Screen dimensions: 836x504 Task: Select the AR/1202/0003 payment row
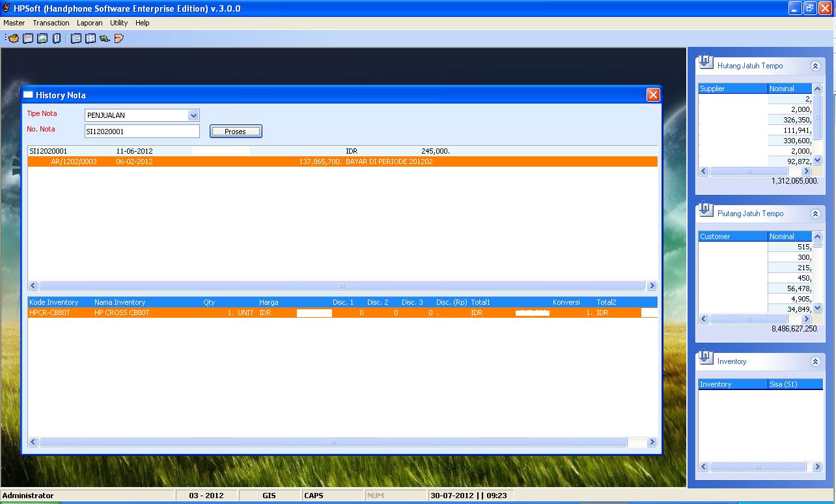click(342, 161)
